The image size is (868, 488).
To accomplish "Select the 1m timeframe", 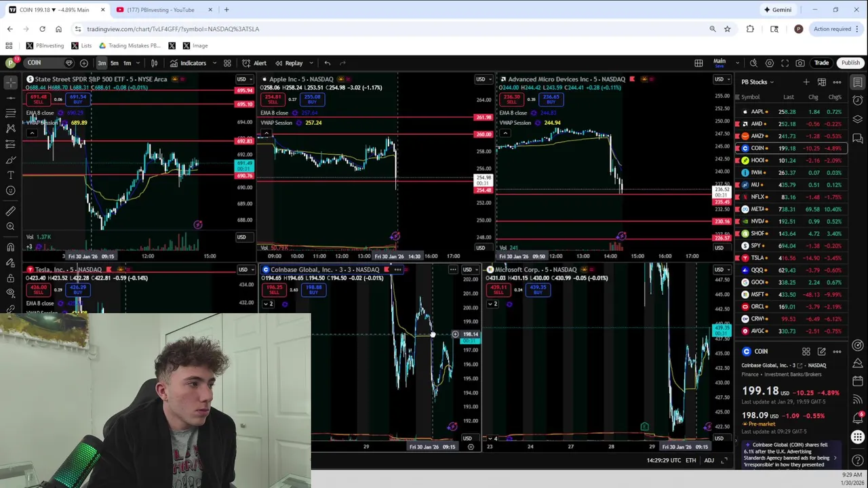I will (127, 63).
